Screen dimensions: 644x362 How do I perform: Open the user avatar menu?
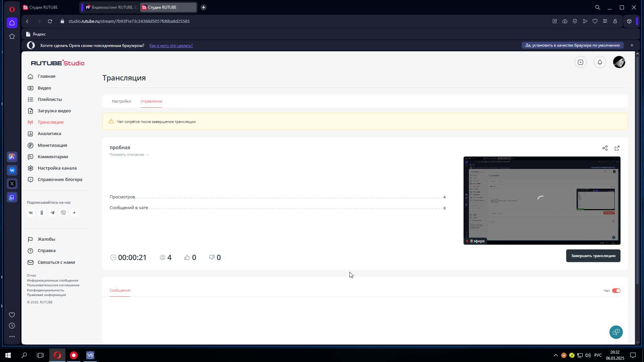[619, 62]
